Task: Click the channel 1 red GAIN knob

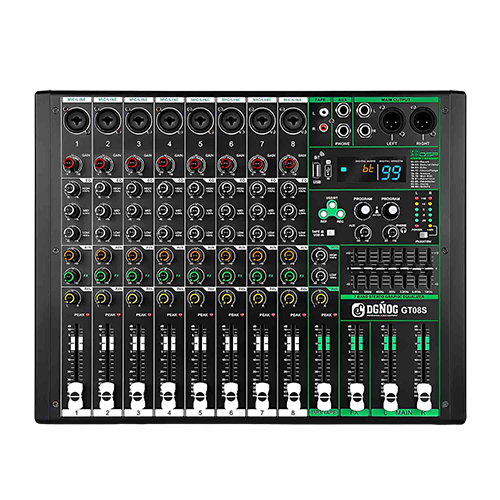Action: point(71,163)
